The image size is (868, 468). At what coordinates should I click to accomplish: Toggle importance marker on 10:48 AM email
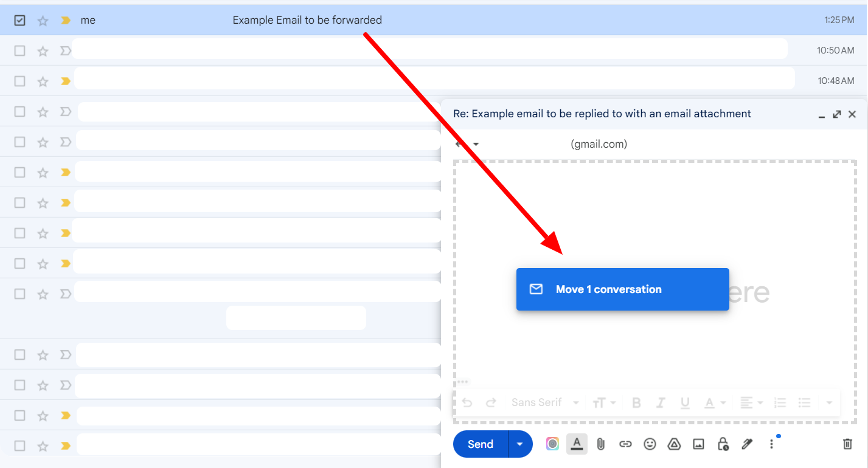point(66,81)
